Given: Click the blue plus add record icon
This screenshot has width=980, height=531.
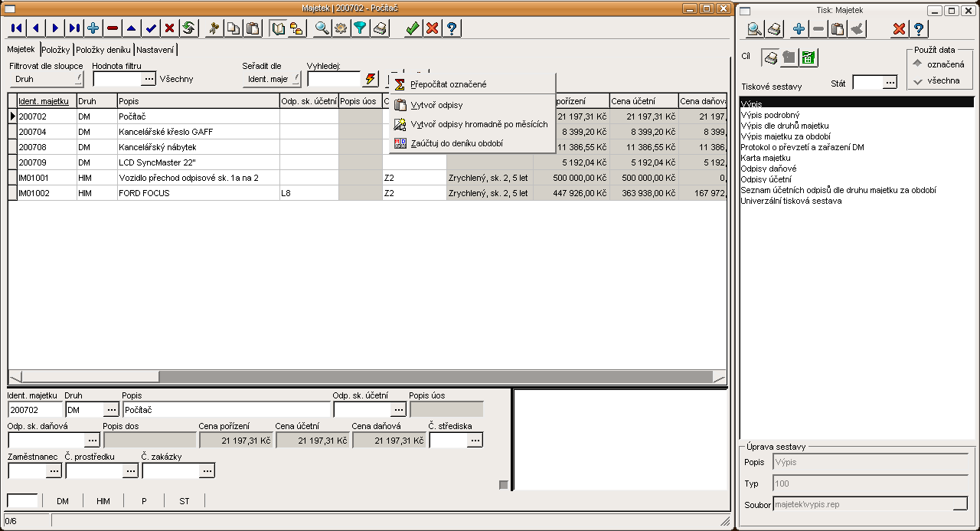Looking at the screenshot, I should [93, 28].
